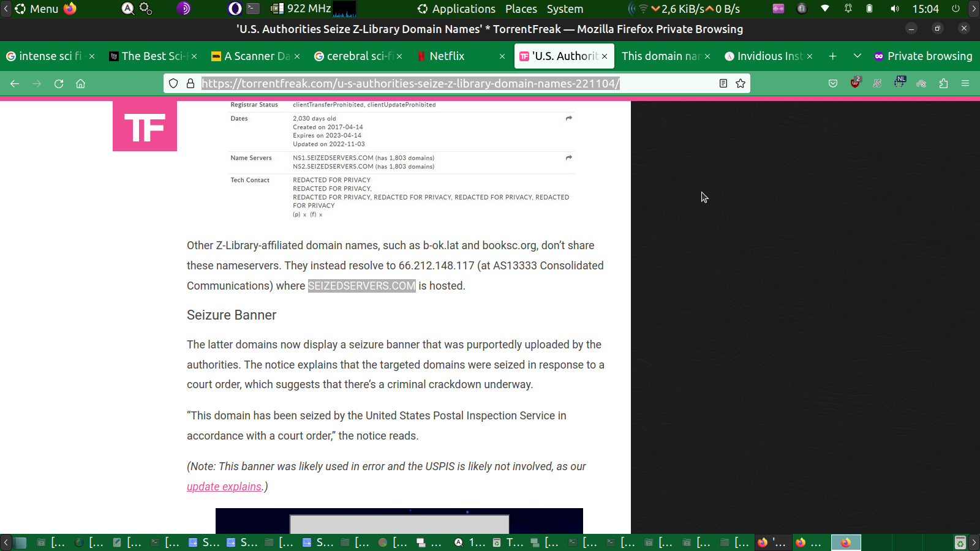Share the Name Servers row

click(x=569, y=157)
